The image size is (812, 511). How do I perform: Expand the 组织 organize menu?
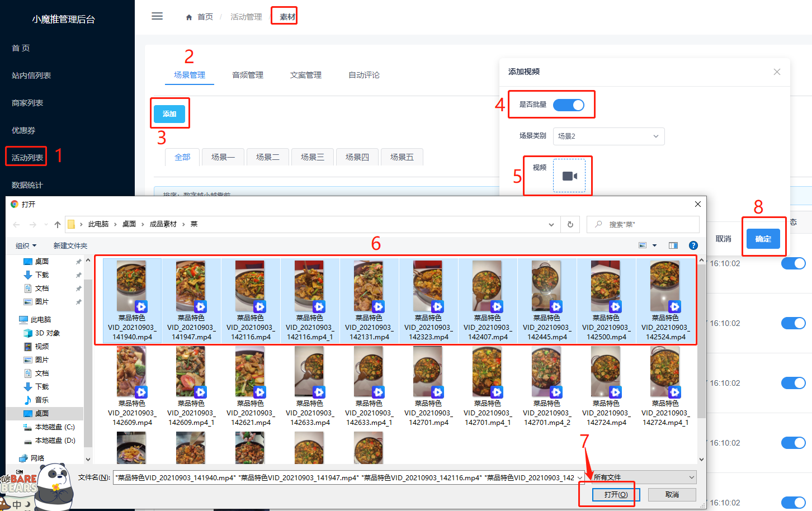point(26,245)
